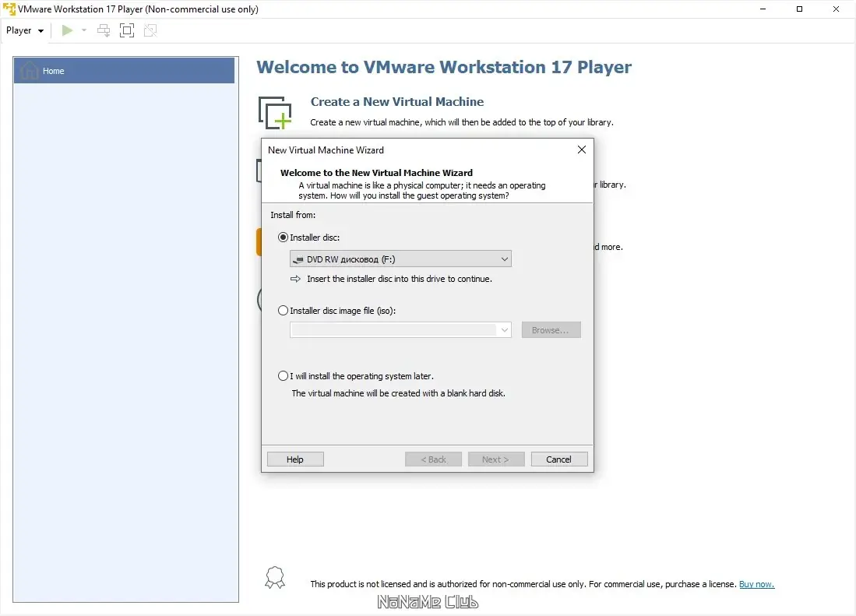Select the Installer disc radio option
This screenshot has height=616, width=856.
283,238
